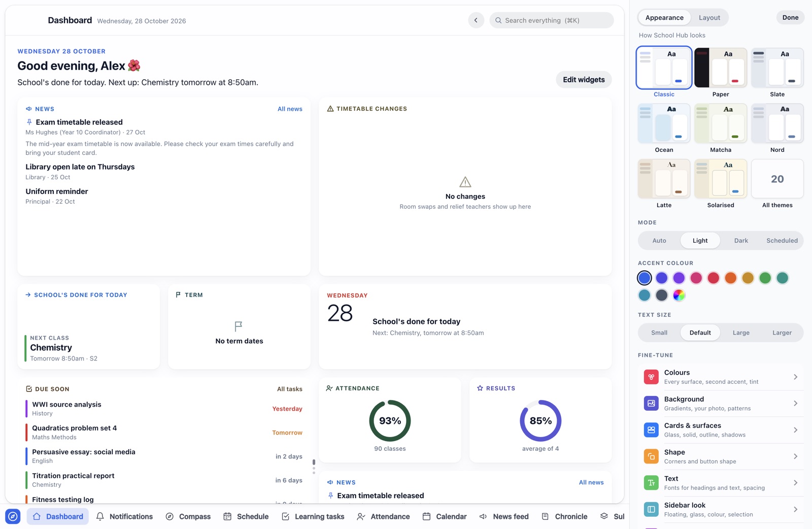This screenshot has width=812, height=529.
Task: Choose the green accent colour swatch
Action: pyautogui.click(x=765, y=278)
